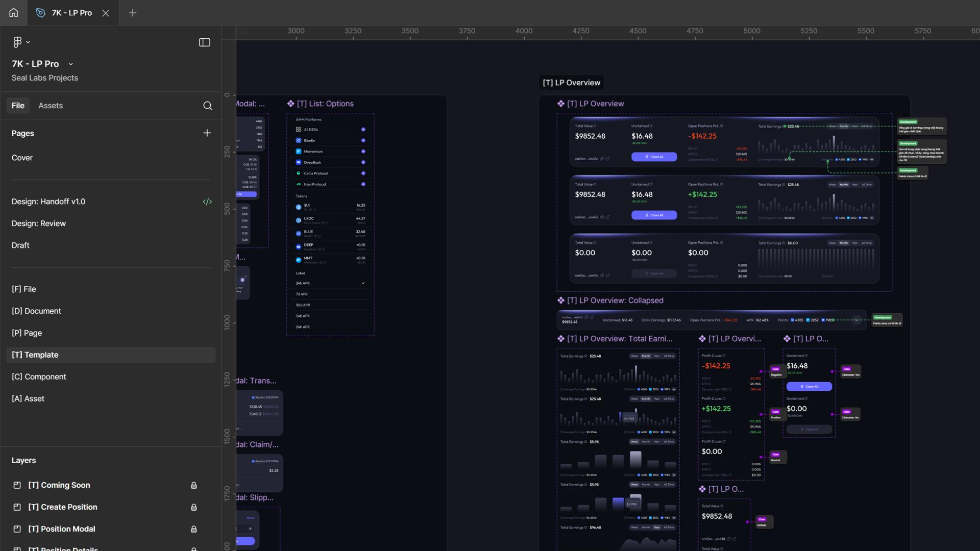Unlock the [T] Position Modal layer
Viewport: 980px width, 551px height.
[x=193, y=529]
